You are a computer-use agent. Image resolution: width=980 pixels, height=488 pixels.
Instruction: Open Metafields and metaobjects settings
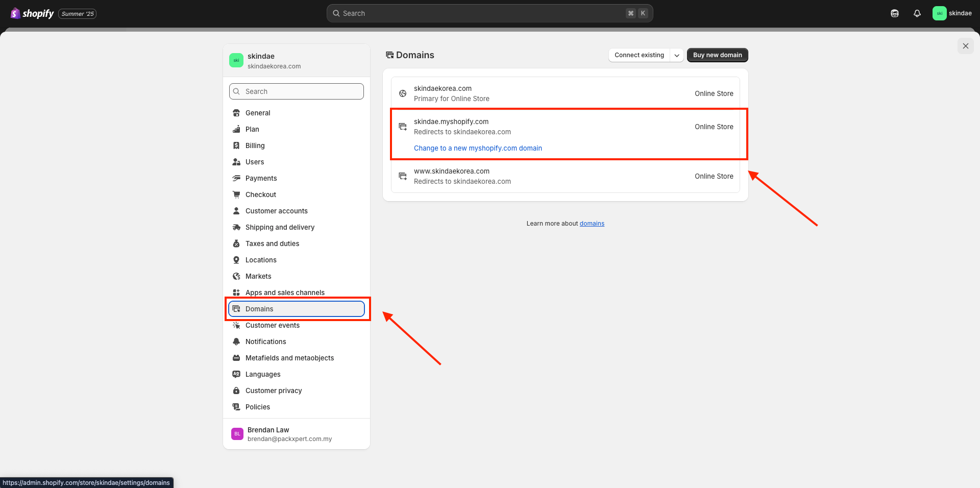(x=297, y=358)
